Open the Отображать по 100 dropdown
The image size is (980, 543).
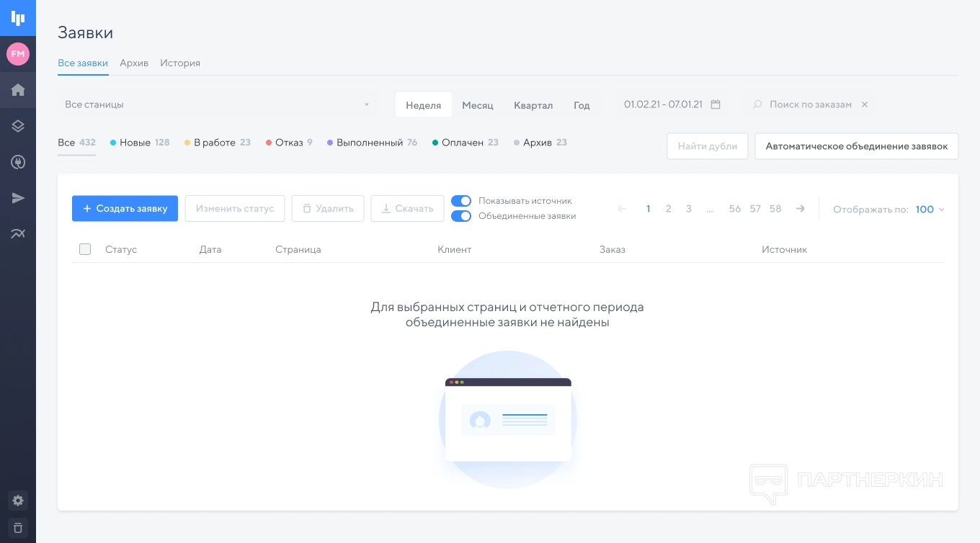[x=930, y=210]
